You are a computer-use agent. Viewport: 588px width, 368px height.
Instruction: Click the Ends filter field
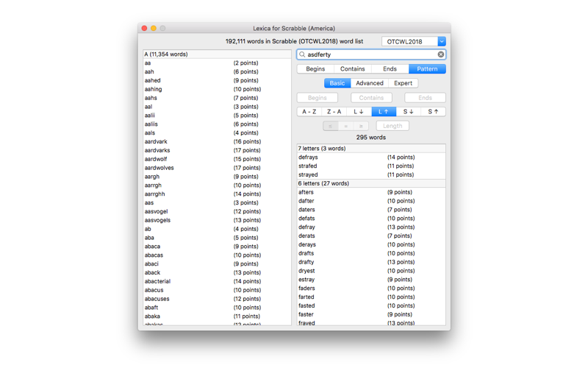[426, 98]
